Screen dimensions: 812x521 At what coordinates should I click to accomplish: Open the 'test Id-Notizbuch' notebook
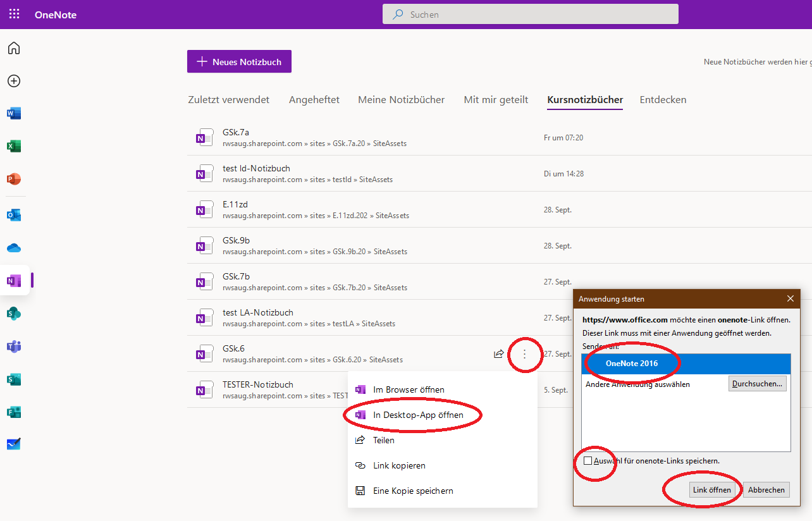[256, 168]
